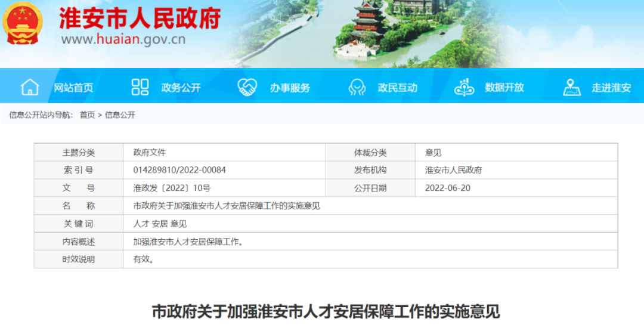Open the 政务公开 navigation item
The height and width of the screenshot is (331, 644).
[181, 88]
